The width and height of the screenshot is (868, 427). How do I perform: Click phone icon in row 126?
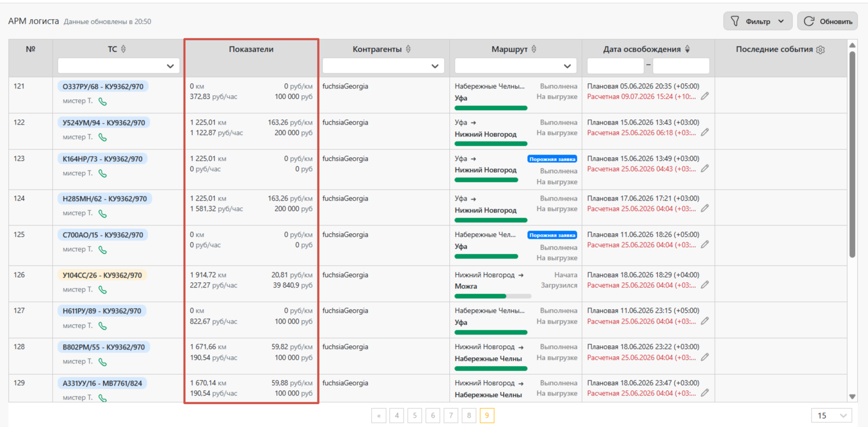click(103, 290)
